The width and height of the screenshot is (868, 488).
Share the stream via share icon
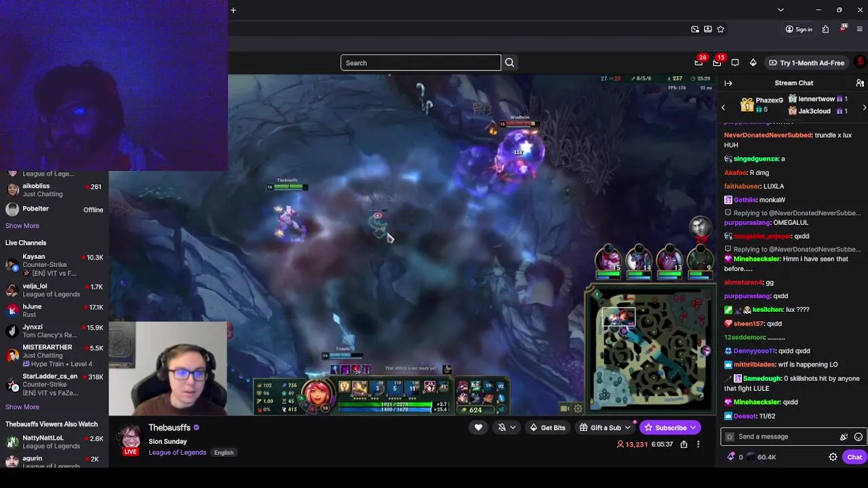tap(684, 445)
